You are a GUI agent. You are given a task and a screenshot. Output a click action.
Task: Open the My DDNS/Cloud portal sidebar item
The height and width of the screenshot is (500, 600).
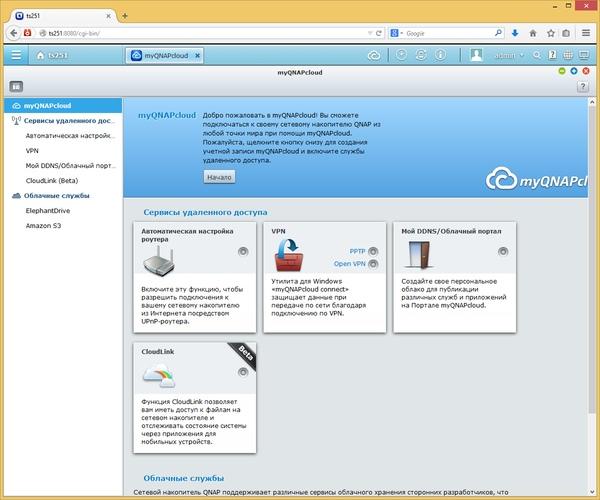click(x=71, y=166)
